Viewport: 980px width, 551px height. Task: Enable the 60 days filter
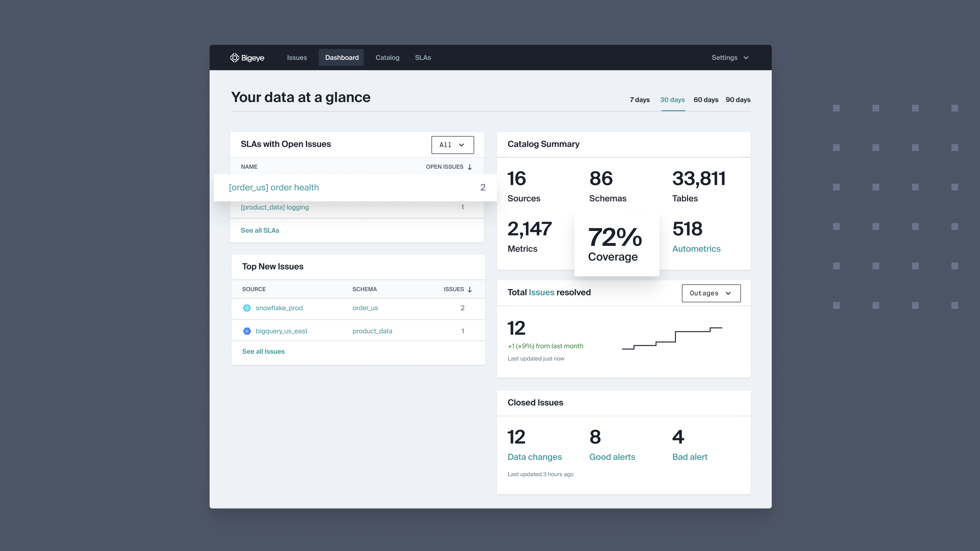pos(706,100)
